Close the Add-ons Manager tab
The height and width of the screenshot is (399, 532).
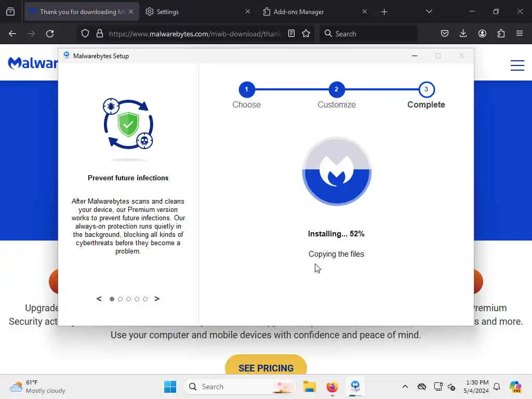(364, 11)
